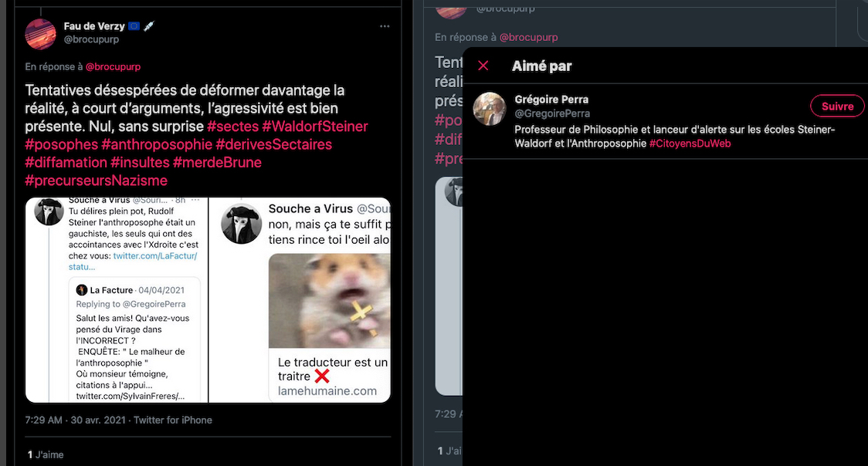Image resolution: width=868 pixels, height=466 pixels.
Task: Click the "Twitter for iPhone" source link
Action: pyautogui.click(x=173, y=420)
